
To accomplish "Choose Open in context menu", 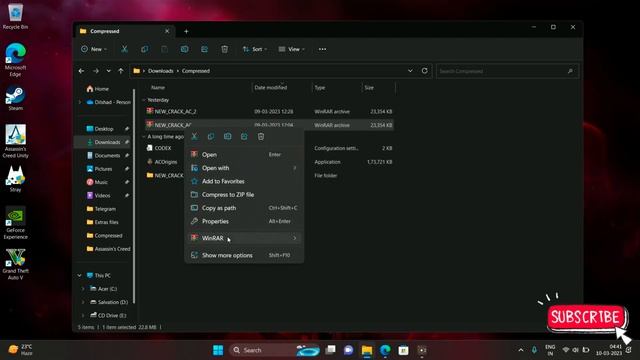I will pyautogui.click(x=244, y=155).
